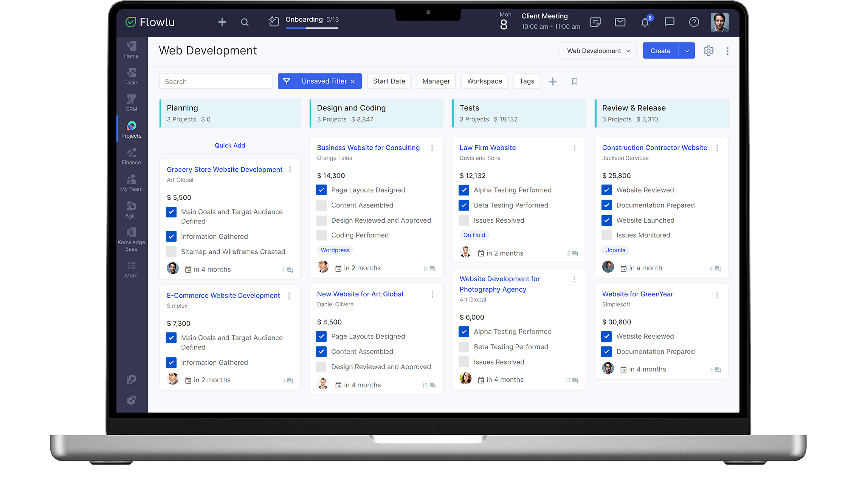Open the notifications bell with 8 alerts

645,22
